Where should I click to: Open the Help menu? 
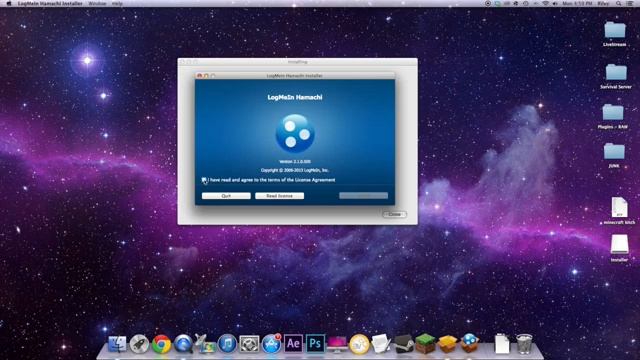click(117, 3)
